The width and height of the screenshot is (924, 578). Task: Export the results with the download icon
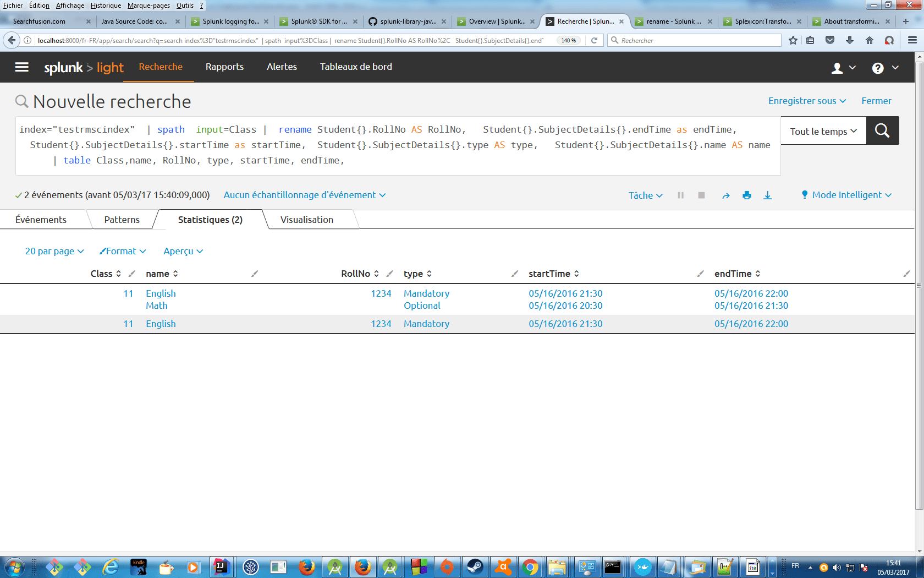tap(768, 195)
